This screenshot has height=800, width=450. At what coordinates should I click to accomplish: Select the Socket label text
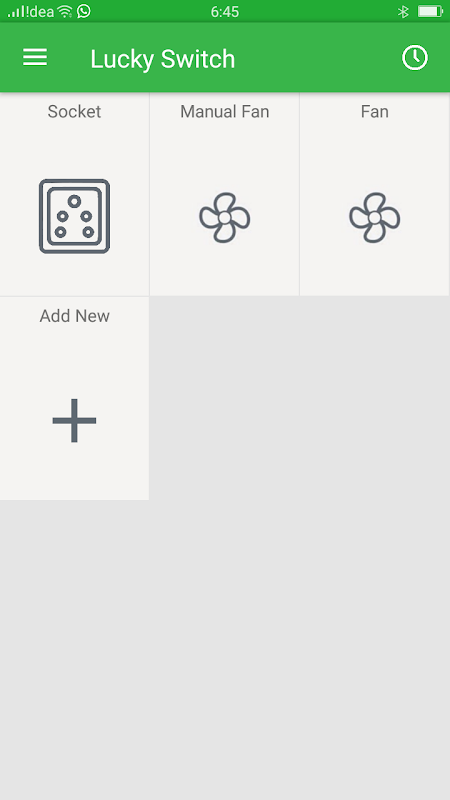[x=74, y=112]
